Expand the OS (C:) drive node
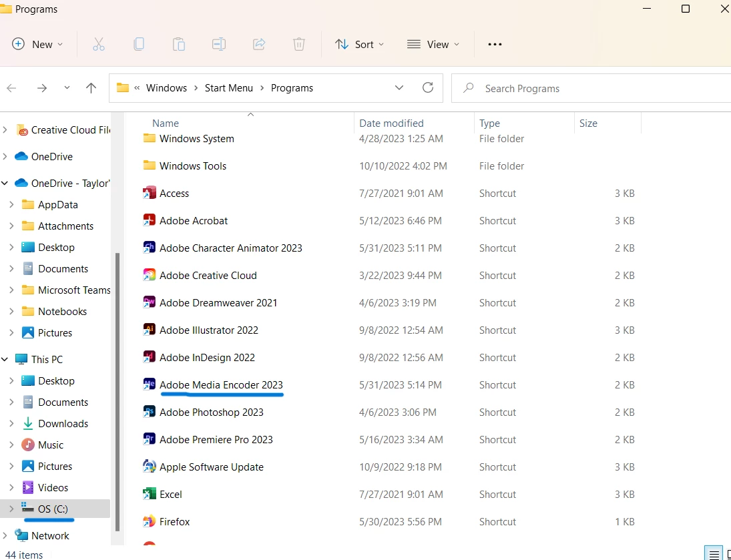Image resolution: width=731 pixels, height=560 pixels. pos(11,509)
